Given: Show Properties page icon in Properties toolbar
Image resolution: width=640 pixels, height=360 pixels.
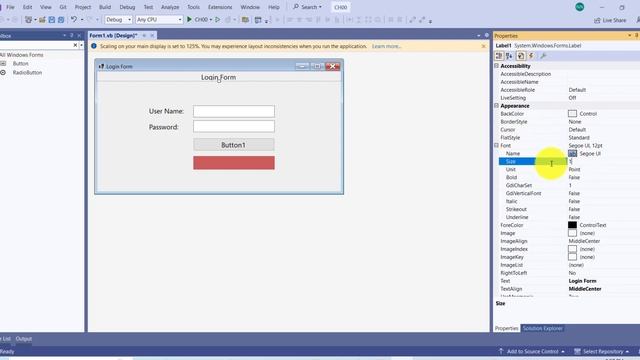Looking at the screenshot, I should click(x=521, y=56).
